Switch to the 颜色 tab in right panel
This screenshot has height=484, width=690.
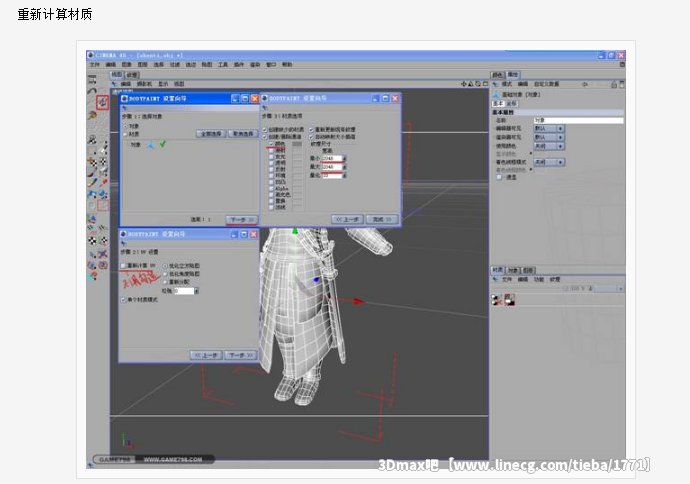(x=498, y=75)
